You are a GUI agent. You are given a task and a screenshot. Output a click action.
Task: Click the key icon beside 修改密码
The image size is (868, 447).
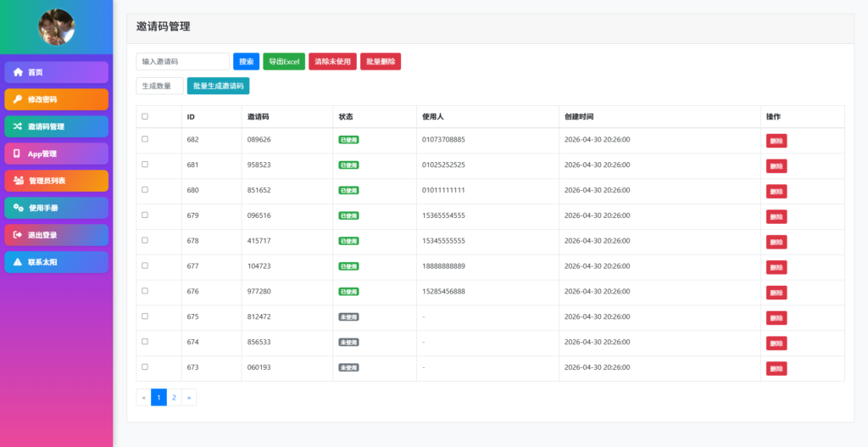click(18, 99)
